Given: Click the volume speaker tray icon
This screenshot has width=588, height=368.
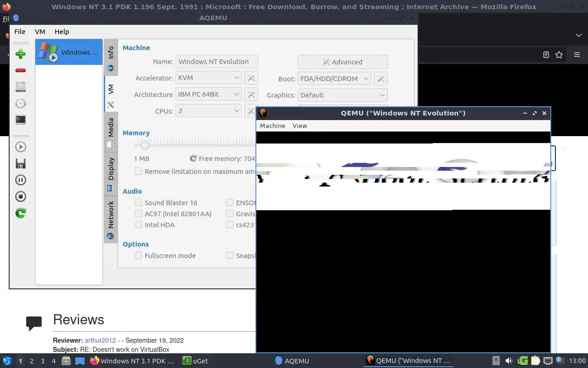Looking at the screenshot, I should pyautogui.click(x=509, y=361).
